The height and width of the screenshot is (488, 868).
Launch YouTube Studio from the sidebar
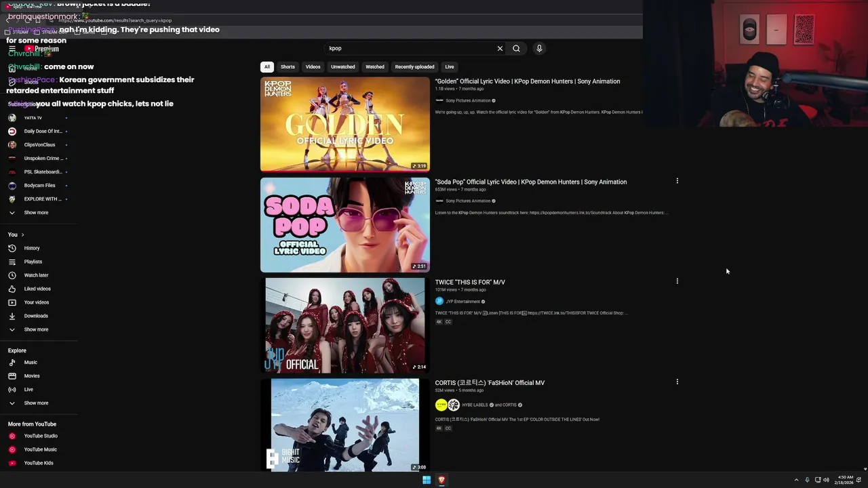tap(39, 436)
